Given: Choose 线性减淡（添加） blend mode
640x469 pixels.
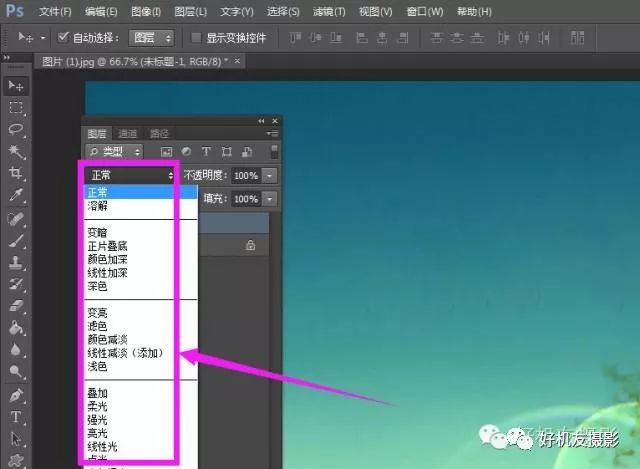Looking at the screenshot, I should 141,353.
